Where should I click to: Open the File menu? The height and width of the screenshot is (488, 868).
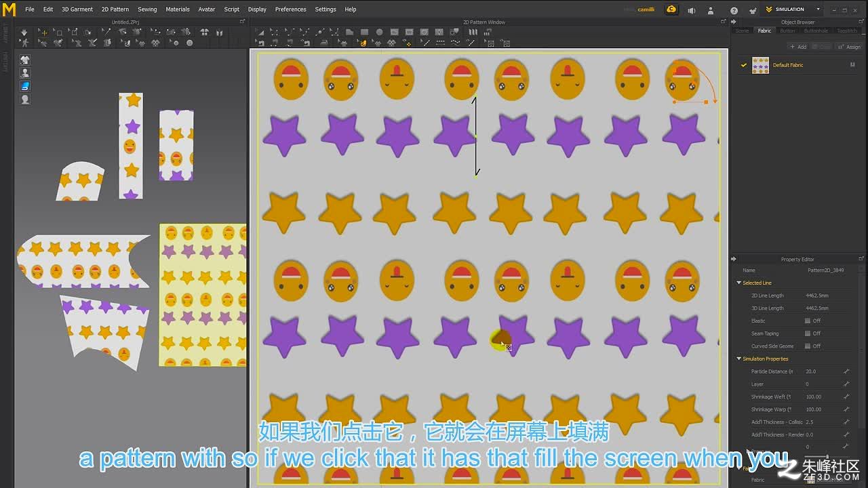pyautogui.click(x=30, y=9)
